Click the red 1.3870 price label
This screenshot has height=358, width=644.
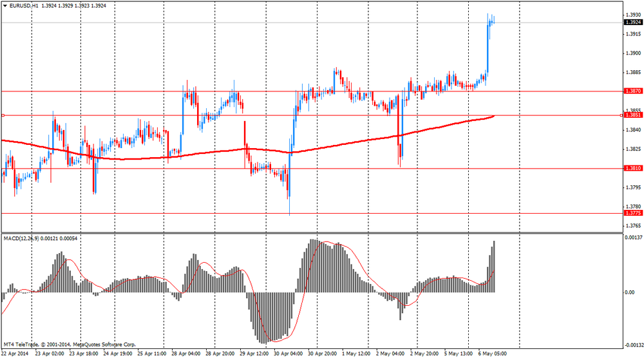(632, 91)
